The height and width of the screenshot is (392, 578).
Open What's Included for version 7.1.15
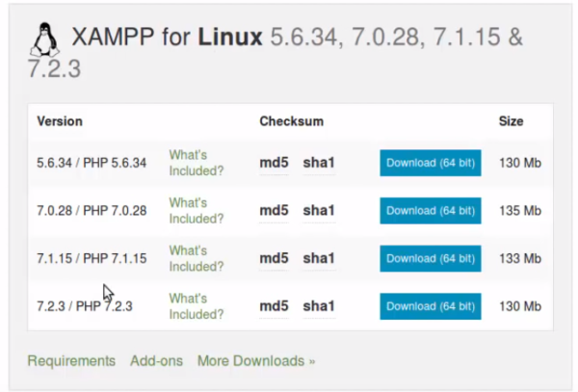tap(197, 258)
